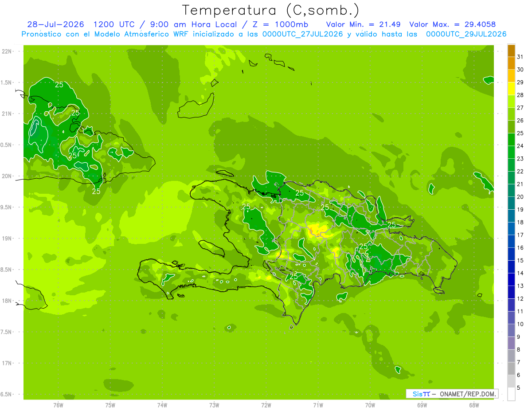Click the Temperatura (C,somb.) title
532x411 pixels.
click(271, 10)
